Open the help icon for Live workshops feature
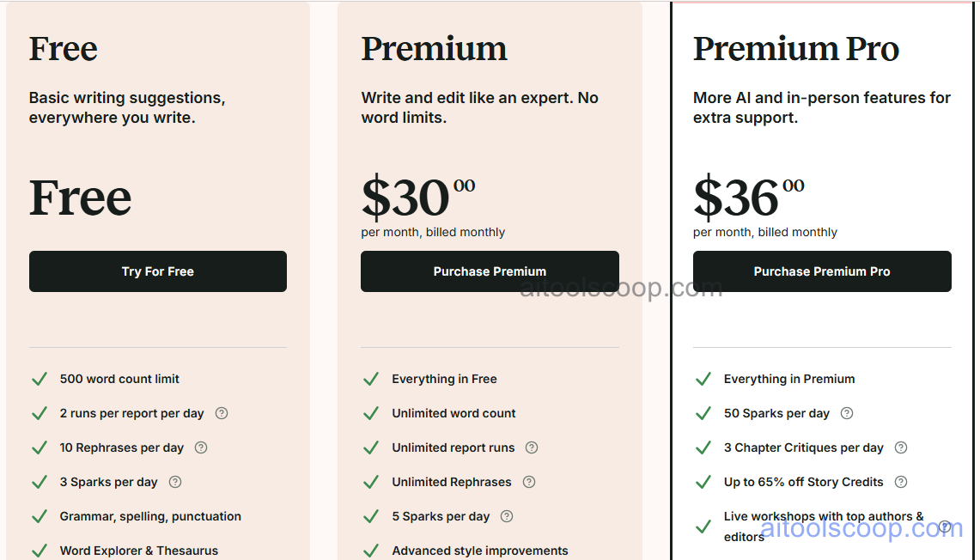This screenshot has height=560, width=980. pos(946,525)
